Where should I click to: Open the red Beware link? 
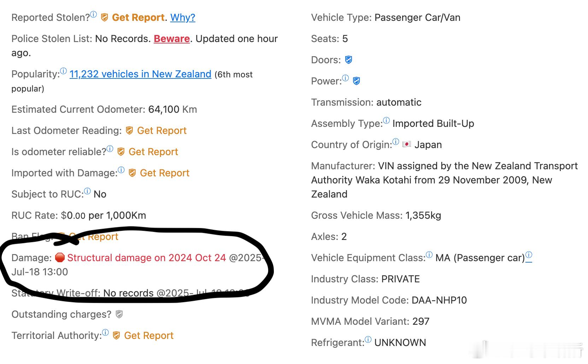[172, 39]
